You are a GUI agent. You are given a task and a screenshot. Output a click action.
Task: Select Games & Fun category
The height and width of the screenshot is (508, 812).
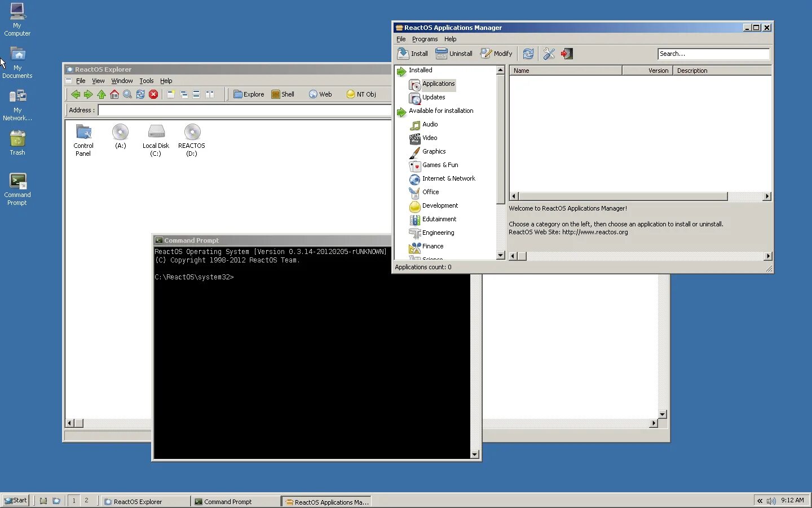(440, 165)
